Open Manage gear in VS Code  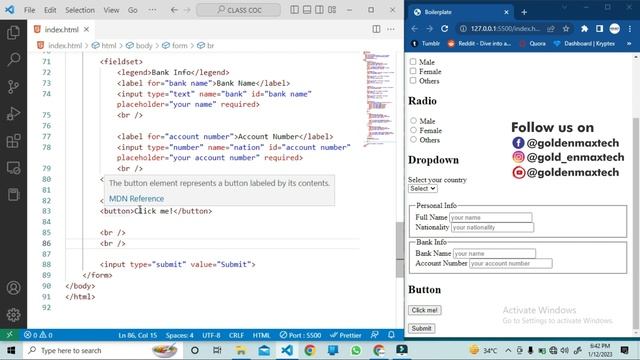click(13, 315)
